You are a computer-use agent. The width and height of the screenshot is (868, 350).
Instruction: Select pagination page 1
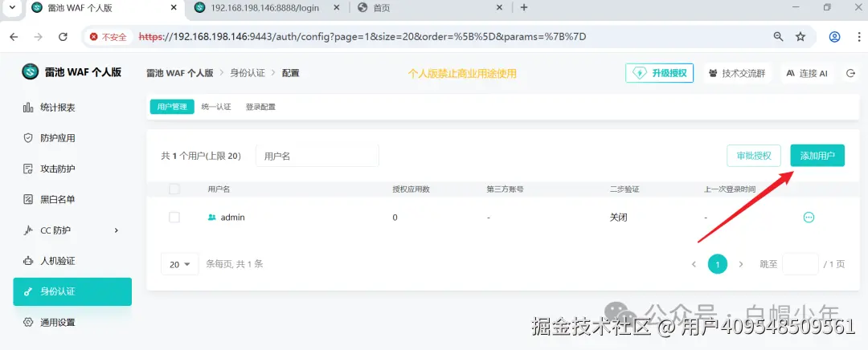(718, 264)
